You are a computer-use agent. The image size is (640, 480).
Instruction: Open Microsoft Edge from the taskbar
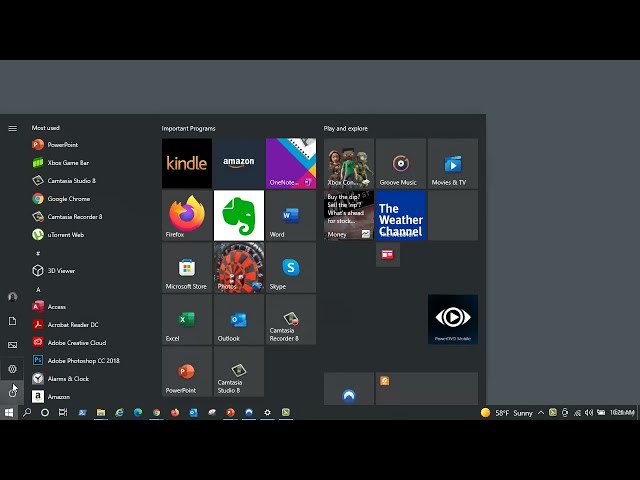tap(138, 413)
